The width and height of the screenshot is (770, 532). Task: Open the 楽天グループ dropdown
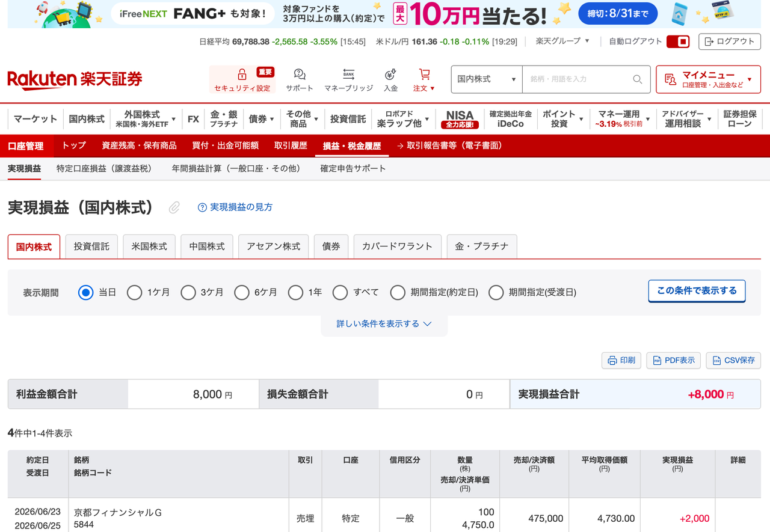point(562,41)
